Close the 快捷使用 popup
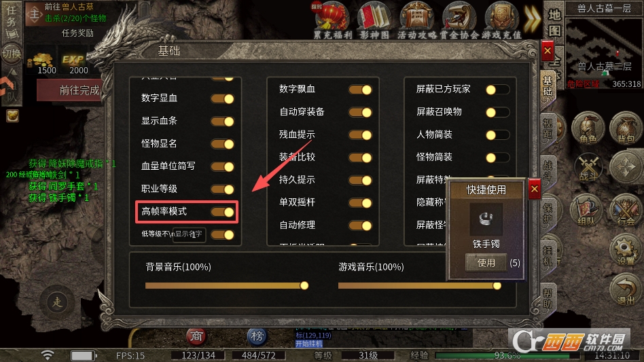 (x=535, y=189)
